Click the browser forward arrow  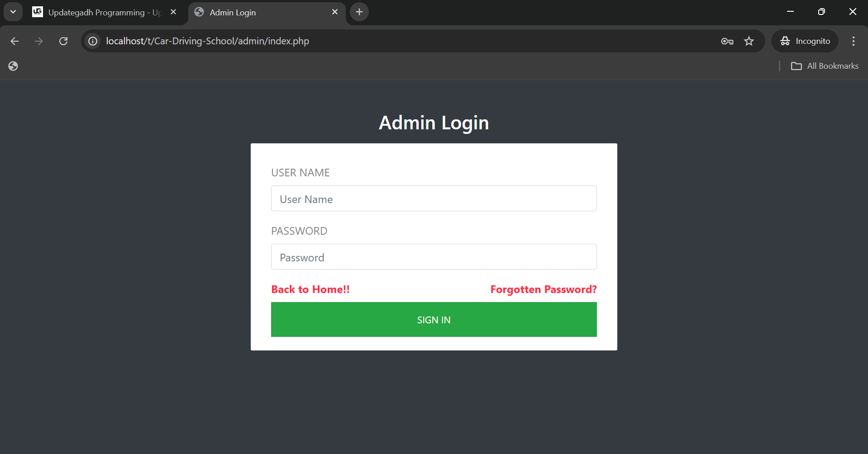(x=39, y=41)
